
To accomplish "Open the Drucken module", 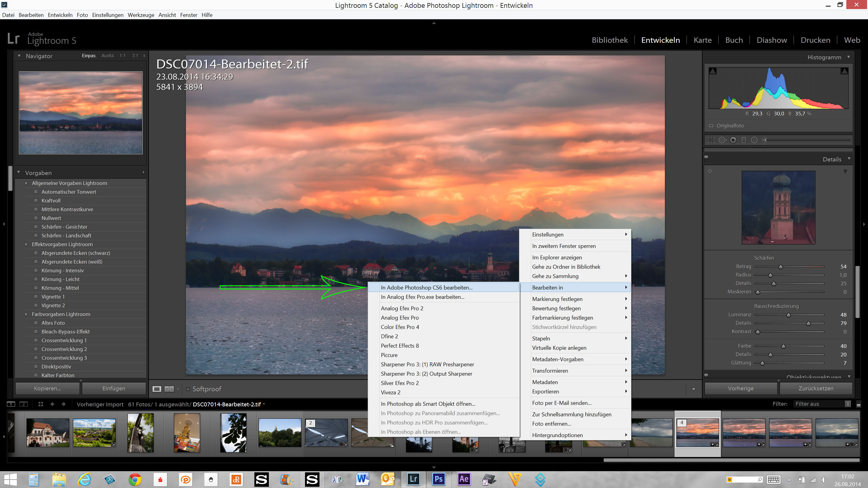I will pos(816,40).
